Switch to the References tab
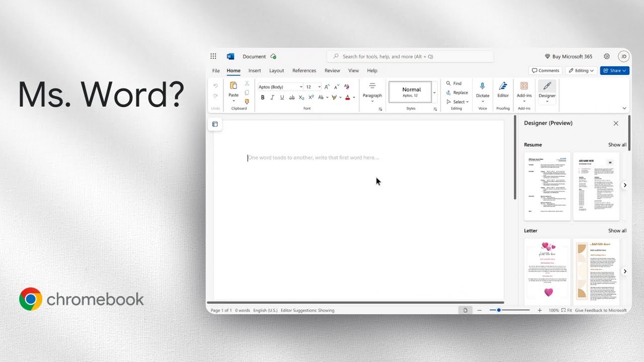The width and height of the screenshot is (644, 362). point(304,70)
